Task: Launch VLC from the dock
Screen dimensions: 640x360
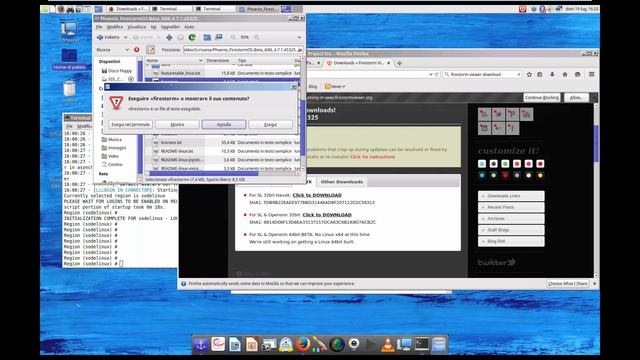Action: click(387, 345)
